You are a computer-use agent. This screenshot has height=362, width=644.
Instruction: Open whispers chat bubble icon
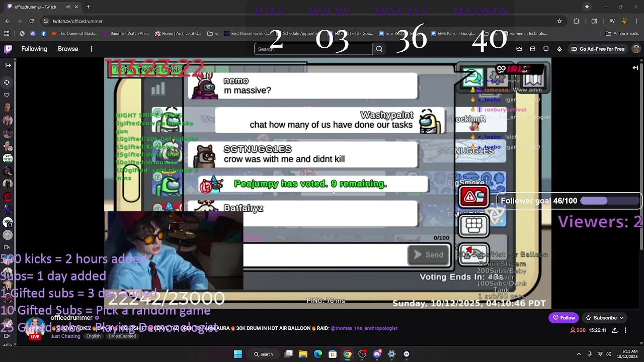tap(545, 49)
